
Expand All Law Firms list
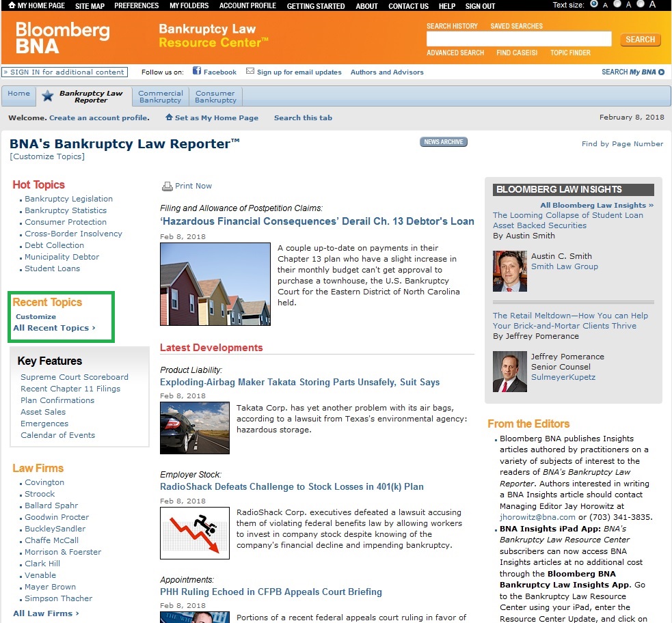tap(46, 613)
